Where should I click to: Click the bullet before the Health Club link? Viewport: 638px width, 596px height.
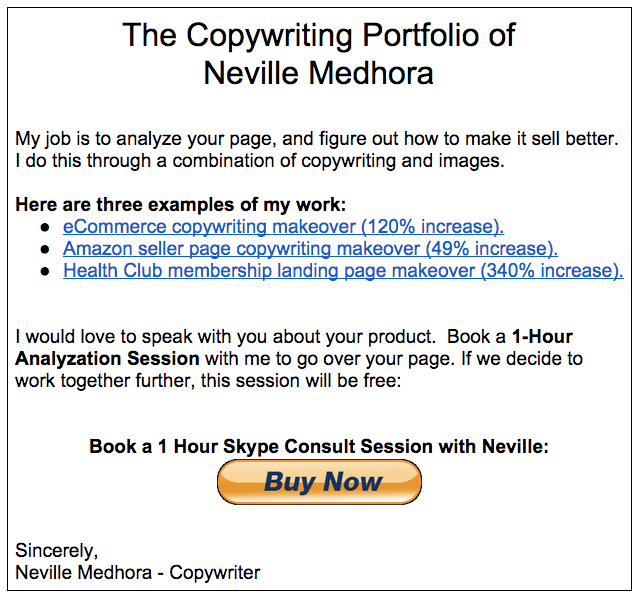45,271
